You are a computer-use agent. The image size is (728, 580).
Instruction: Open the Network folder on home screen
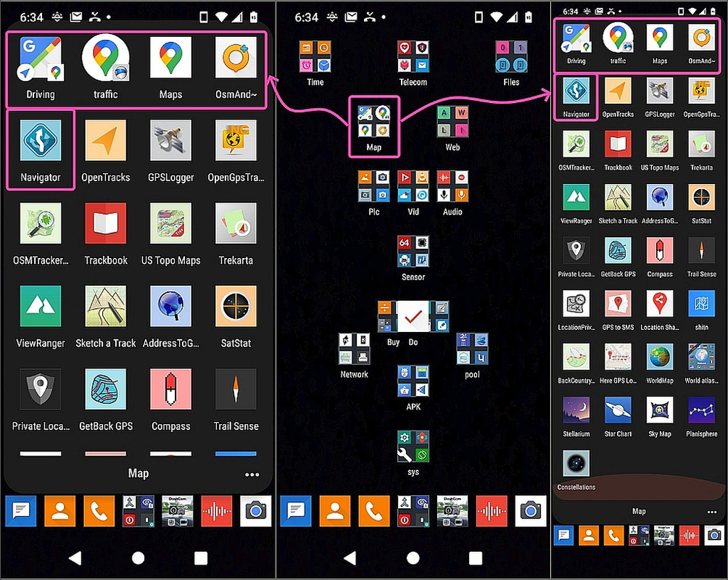355,349
